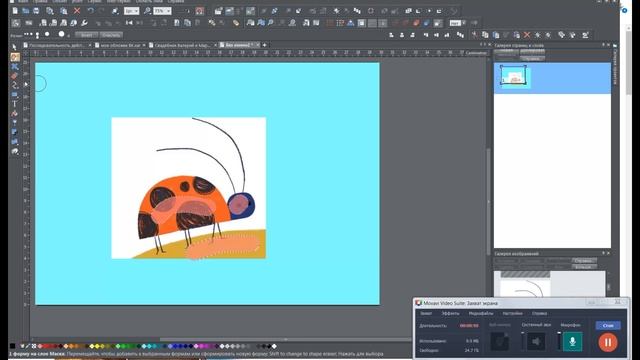Viewport: 640px width, 360px height.
Task: Toggle the red magnet snap icon
Action: pos(199,11)
